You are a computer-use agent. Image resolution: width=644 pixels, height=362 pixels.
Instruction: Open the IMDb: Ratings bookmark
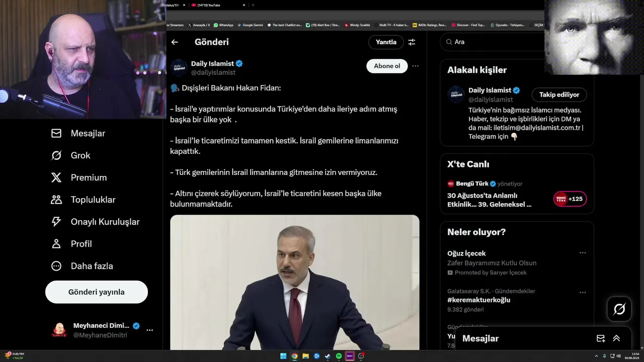[429, 25]
